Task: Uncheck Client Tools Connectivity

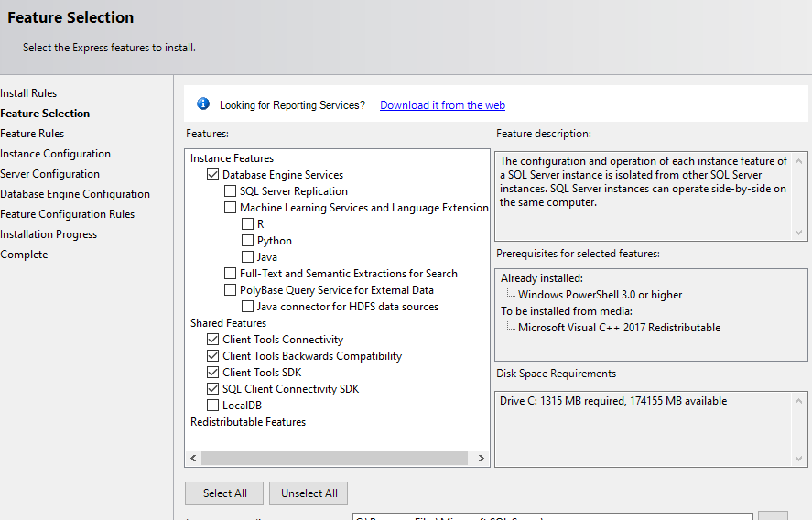Action: pyautogui.click(x=212, y=340)
